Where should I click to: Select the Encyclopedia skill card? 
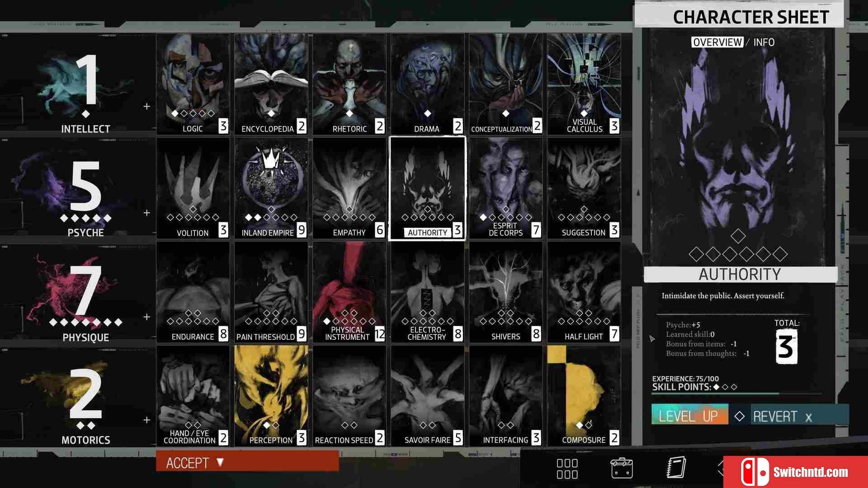click(x=271, y=84)
